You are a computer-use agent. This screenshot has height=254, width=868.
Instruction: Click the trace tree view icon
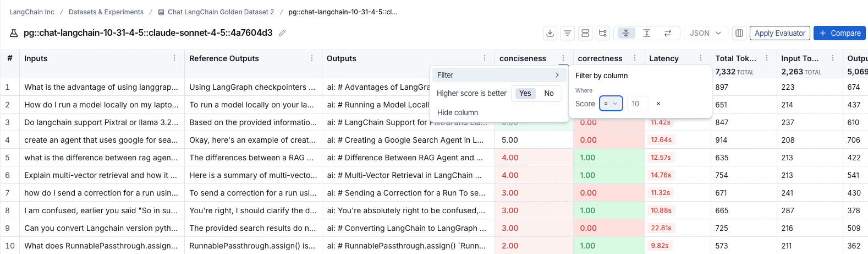tap(602, 33)
